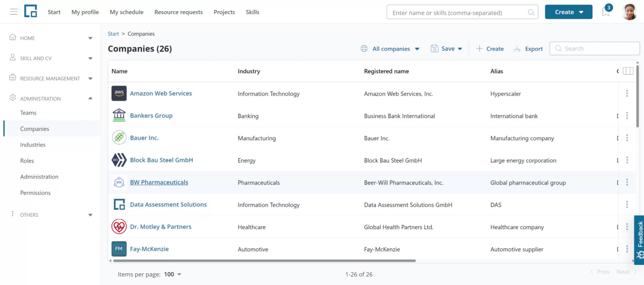The height and width of the screenshot is (285, 644).
Task: Export the companies list
Action: coord(528,48)
